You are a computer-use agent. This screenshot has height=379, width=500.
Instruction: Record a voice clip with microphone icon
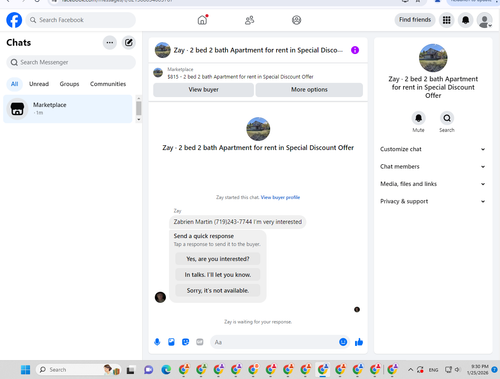click(x=157, y=342)
